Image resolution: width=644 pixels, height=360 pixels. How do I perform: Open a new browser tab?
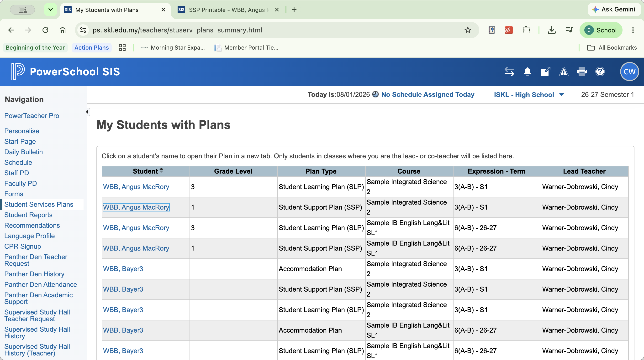point(294,10)
